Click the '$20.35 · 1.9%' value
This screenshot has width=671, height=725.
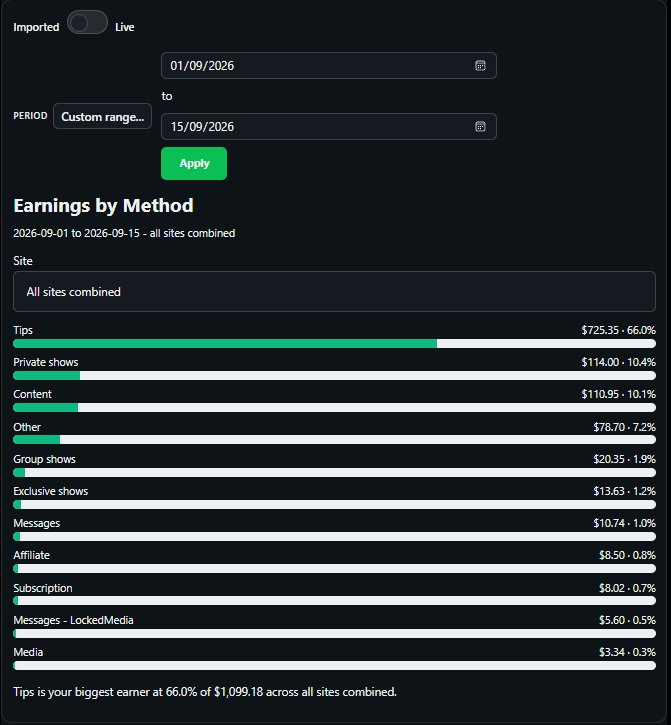(624, 459)
